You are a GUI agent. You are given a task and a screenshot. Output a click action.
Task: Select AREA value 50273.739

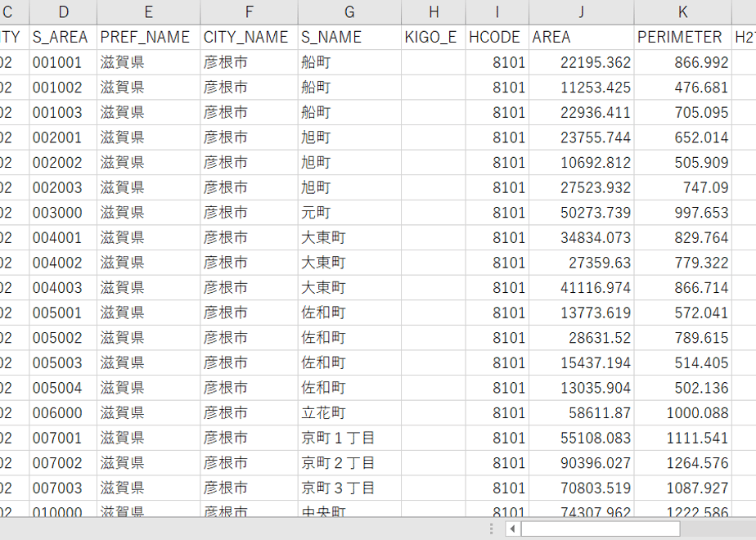(582, 213)
